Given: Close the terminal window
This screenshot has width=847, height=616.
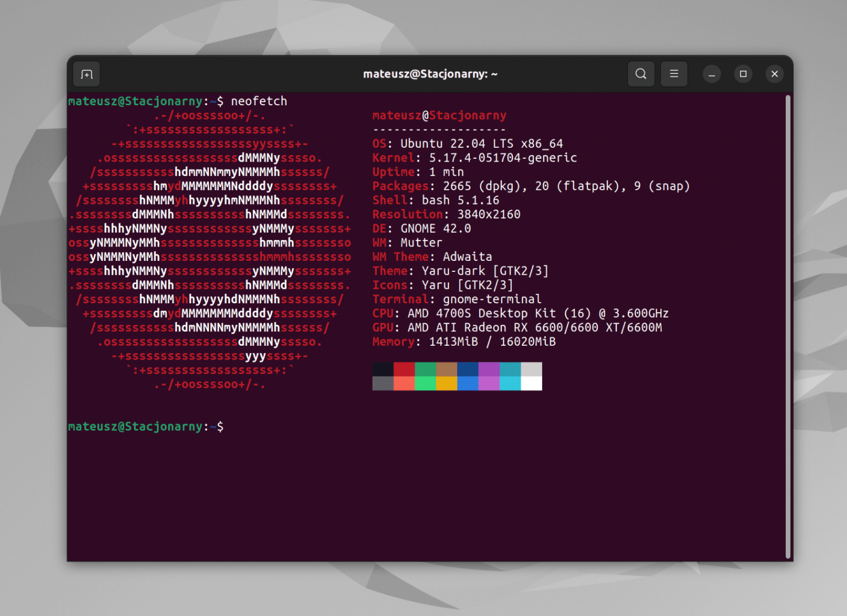Looking at the screenshot, I should click(774, 73).
